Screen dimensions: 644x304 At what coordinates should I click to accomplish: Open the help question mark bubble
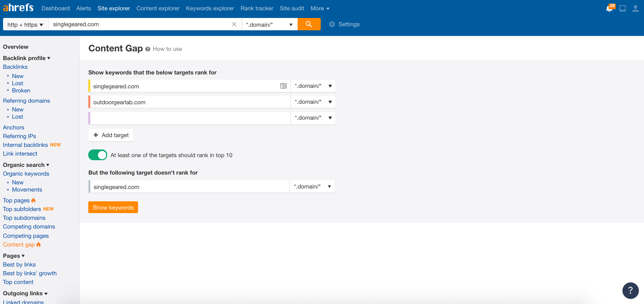pyautogui.click(x=630, y=290)
